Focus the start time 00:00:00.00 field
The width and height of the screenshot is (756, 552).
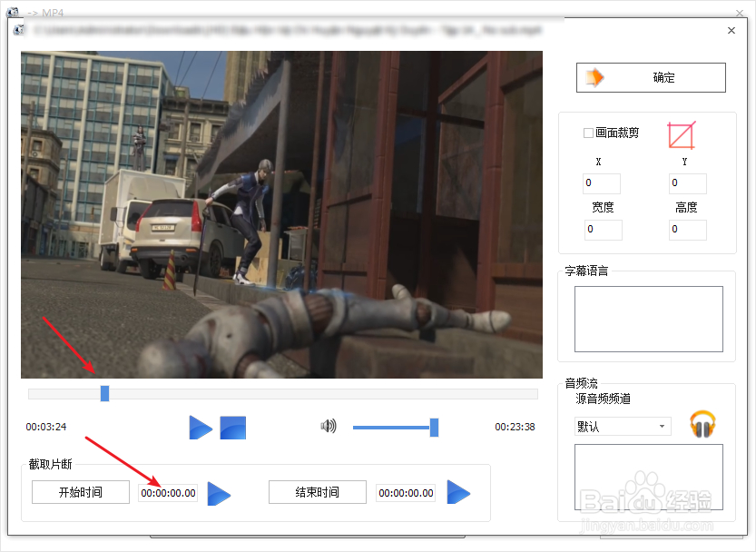pos(168,493)
